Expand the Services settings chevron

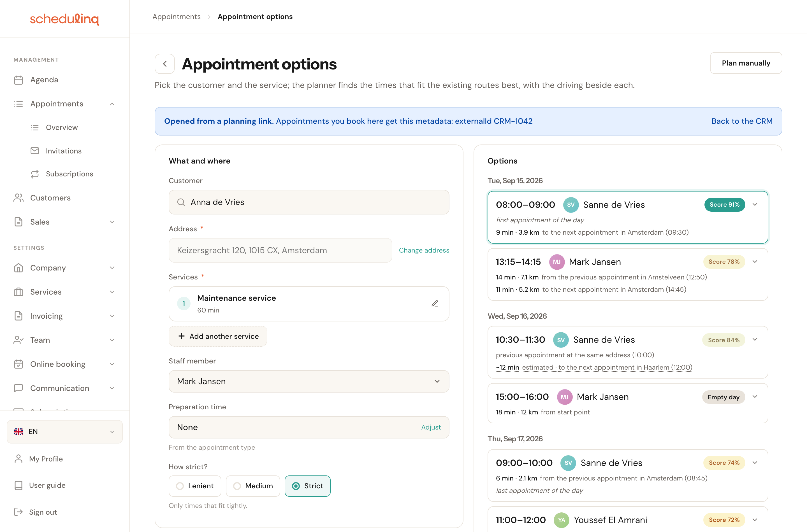112,292
